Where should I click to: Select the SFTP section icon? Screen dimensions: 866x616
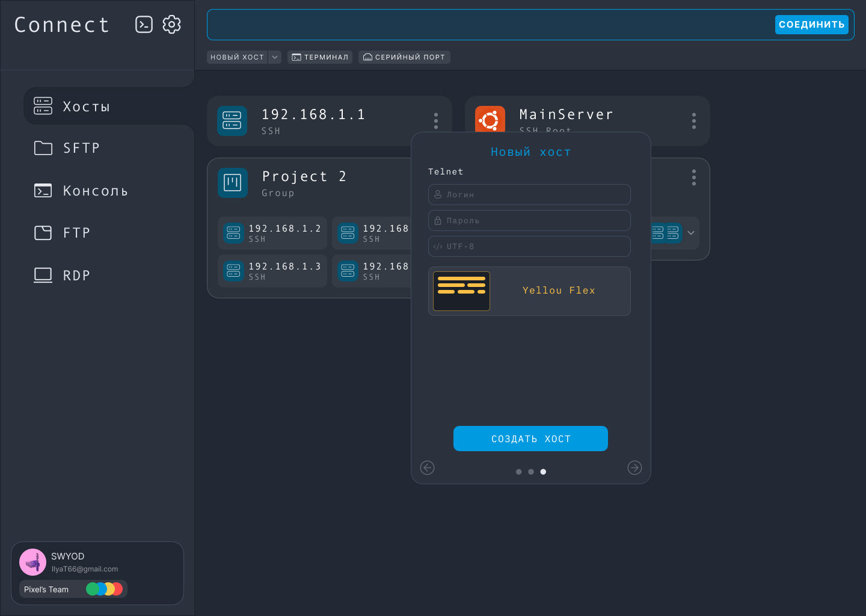(x=43, y=148)
